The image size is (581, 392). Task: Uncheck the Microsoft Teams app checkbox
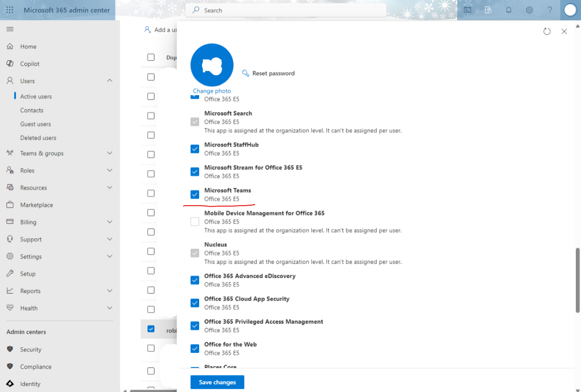tap(195, 194)
